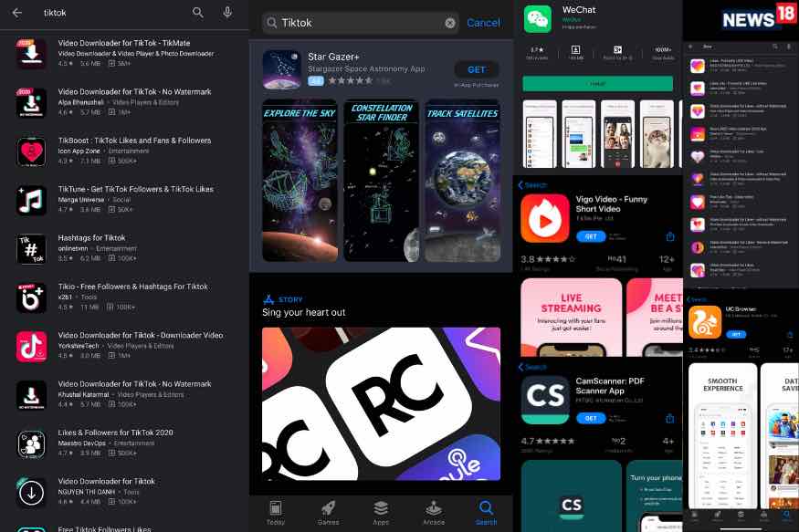Tap the share icon on Vigo Video page
Image resolution: width=799 pixels, height=532 pixels.
pos(670,236)
